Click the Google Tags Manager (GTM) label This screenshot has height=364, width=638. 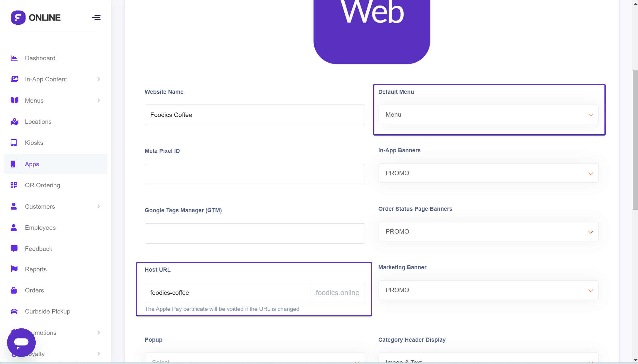click(183, 210)
